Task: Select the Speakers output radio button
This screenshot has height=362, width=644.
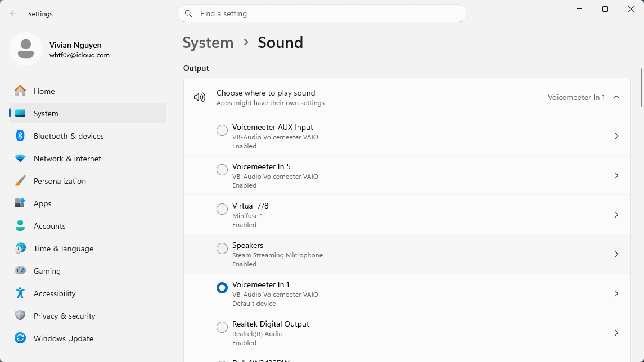Action: pos(222,248)
